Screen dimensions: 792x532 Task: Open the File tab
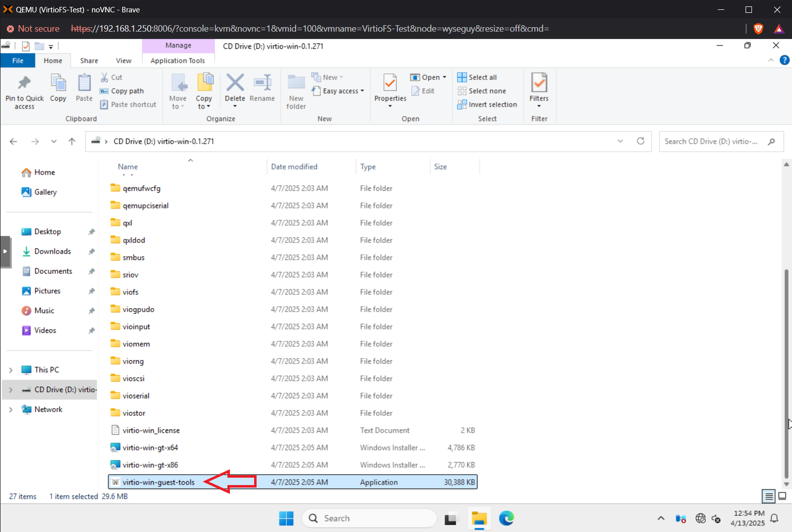pyautogui.click(x=18, y=60)
